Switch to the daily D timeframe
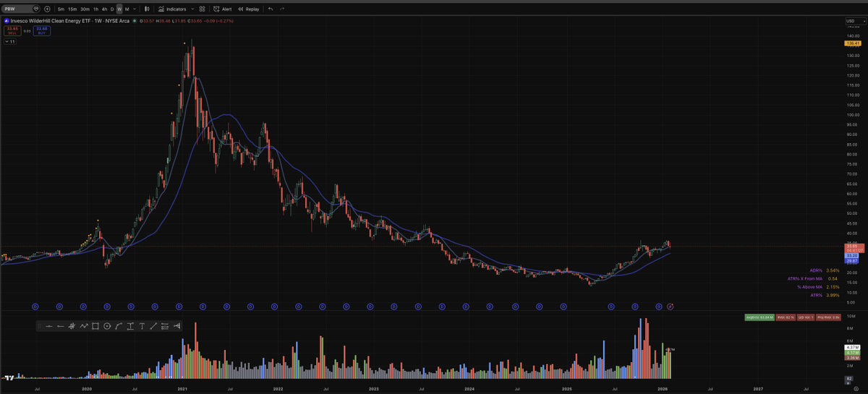The image size is (868, 394). click(112, 9)
